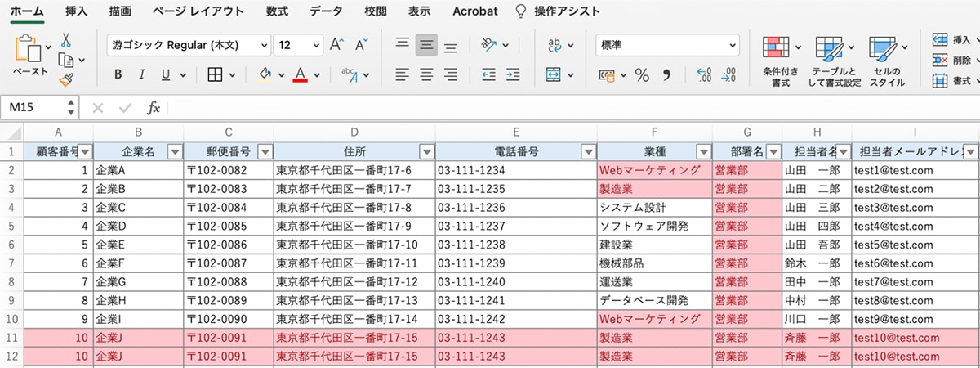Open the font name dropdown 游ゴシック
The width and height of the screenshot is (980, 368).
coord(263,46)
